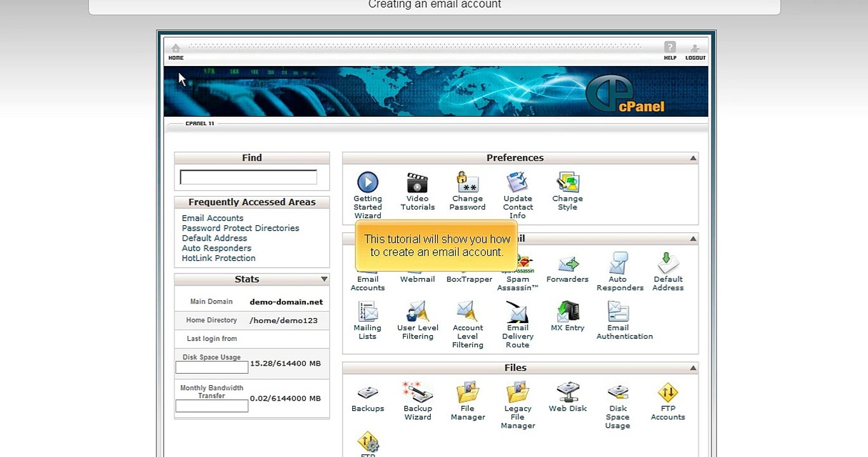The image size is (868, 457).
Task: Collapse the Stats panel arrow
Action: point(324,279)
